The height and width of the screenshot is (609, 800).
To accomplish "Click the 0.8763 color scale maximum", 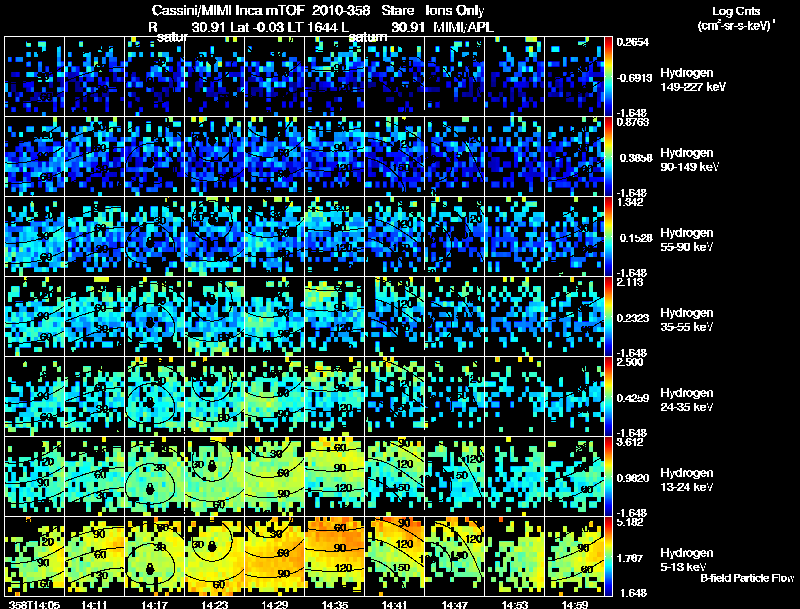I will click(x=633, y=122).
